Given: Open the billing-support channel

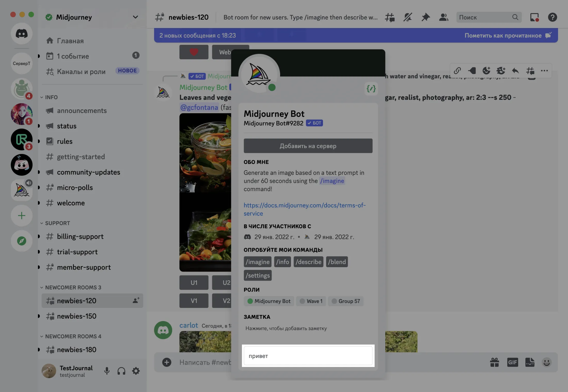Looking at the screenshot, I should (x=92, y=236).
